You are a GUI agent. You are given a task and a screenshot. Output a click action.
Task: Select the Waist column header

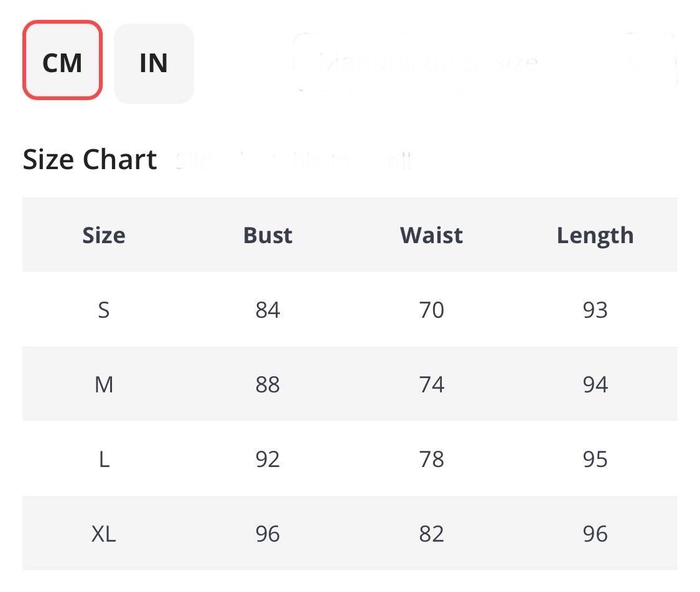[431, 235]
